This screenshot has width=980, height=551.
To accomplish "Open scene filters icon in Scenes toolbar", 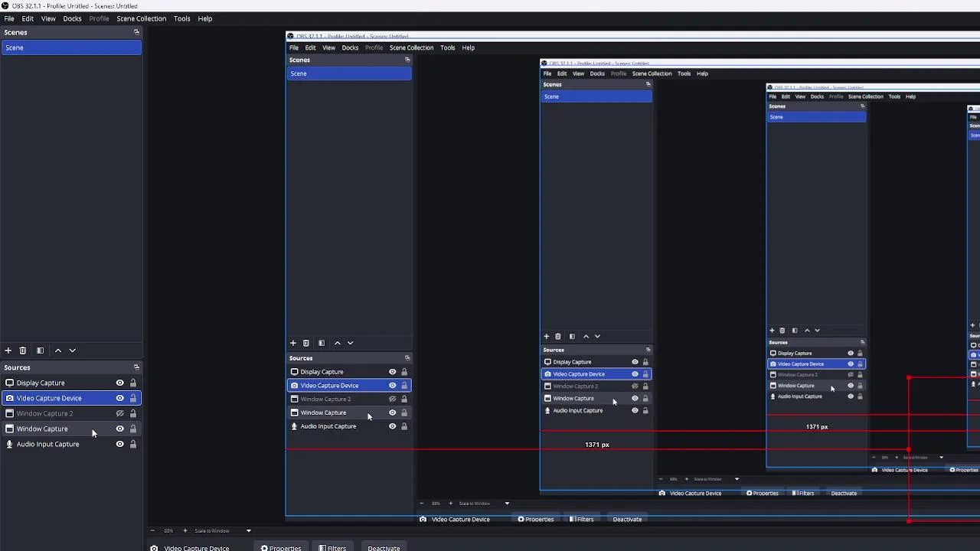I will click(40, 350).
